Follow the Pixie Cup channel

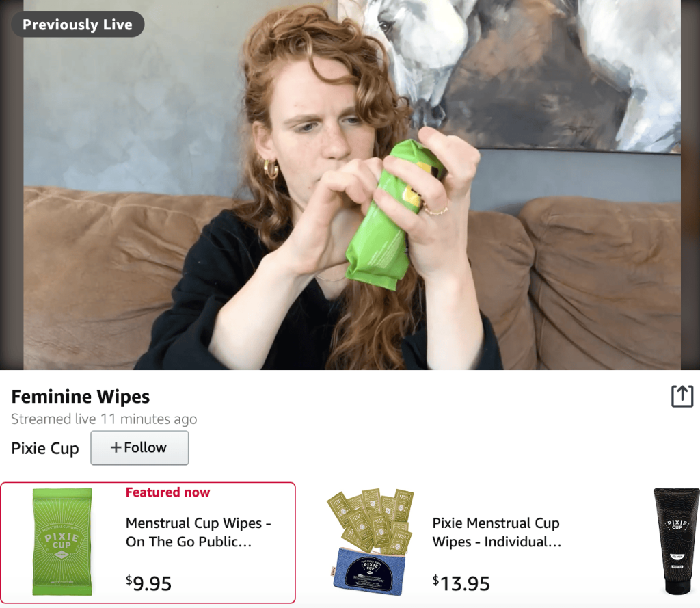(x=139, y=448)
